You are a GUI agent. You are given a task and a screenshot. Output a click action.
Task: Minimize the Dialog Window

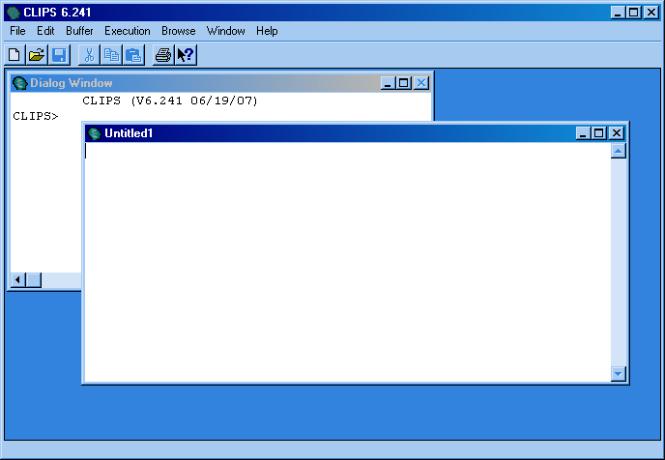pyautogui.click(x=387, y=83)
